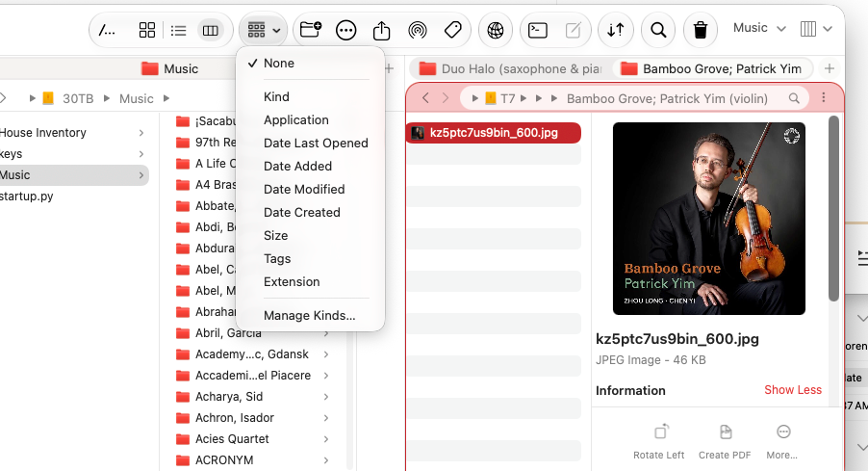Click More... quick action
868x471 pixels.
click(782, 442)
